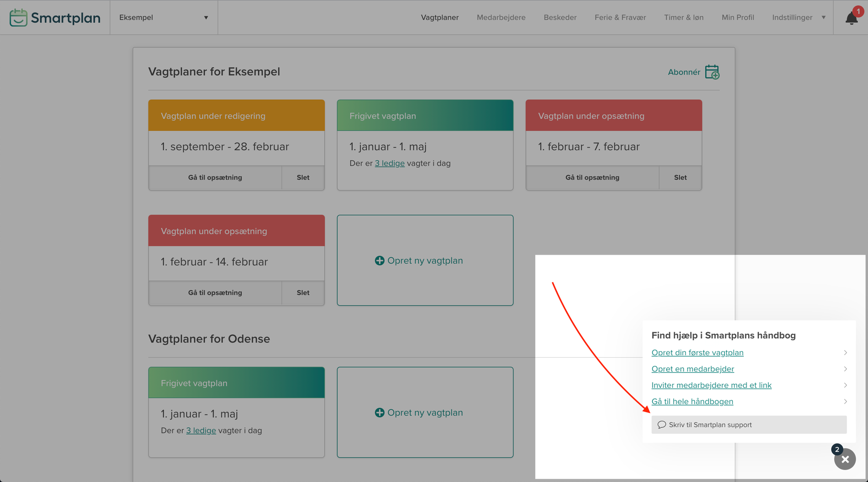This screenshot has height=482, width=868.
Task: Open the Odense Frigivet vagtplan card
Action: [236, 413]
